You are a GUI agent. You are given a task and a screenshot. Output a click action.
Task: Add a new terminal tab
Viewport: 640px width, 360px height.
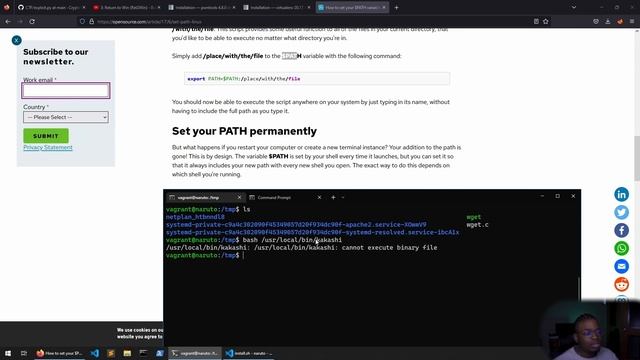(x=333, y=198)
